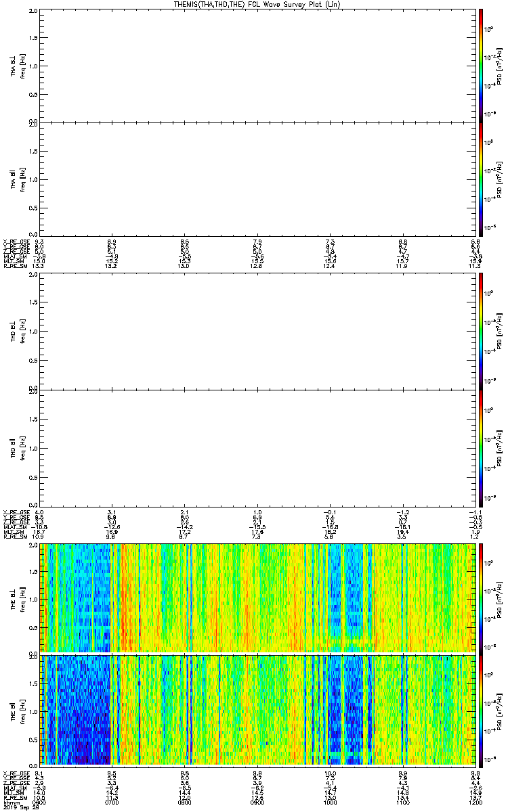Select the empty THA B-parallel panel

(x=257, y=179)
